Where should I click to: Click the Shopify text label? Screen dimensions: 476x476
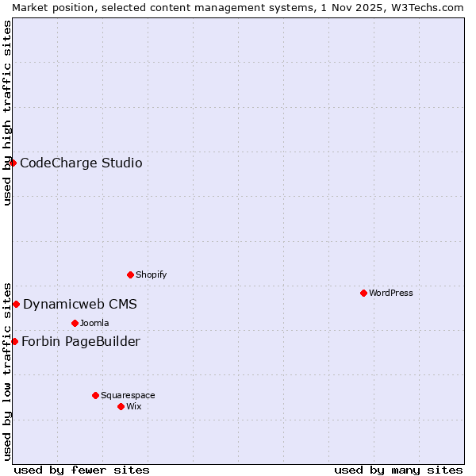tap(151, 274)
